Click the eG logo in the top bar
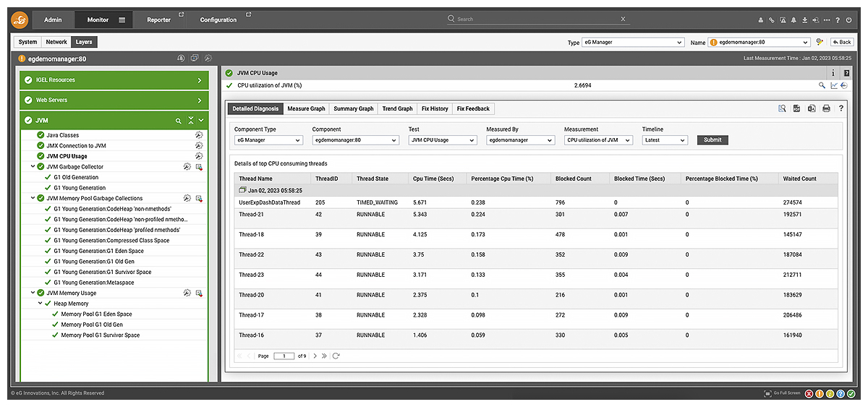868x407 pixels. (19, 20)
